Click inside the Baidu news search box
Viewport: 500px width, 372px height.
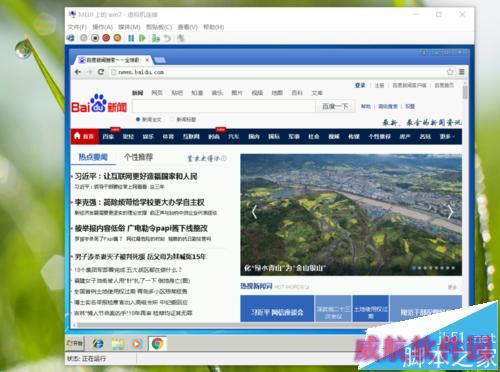224,106
